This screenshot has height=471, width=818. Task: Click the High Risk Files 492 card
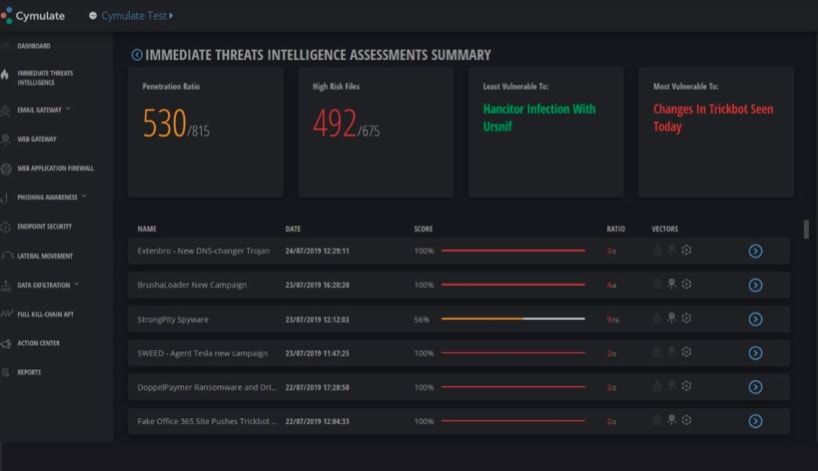tap(376, 132)
